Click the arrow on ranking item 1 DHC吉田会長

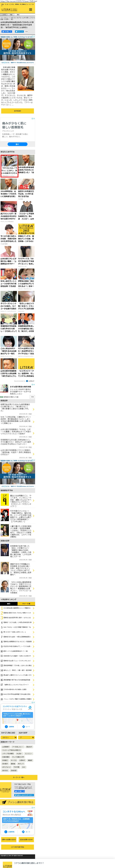click(33, 608)
